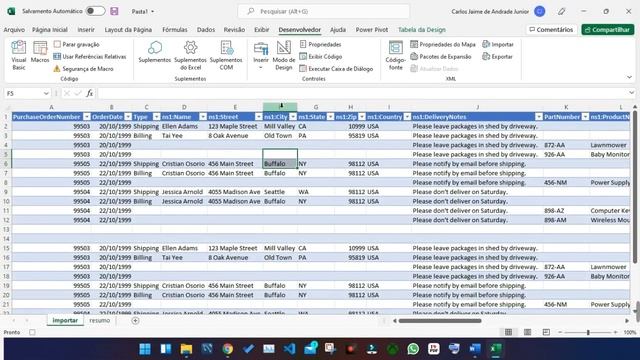Click Executar Caixa de Diálogo

336,69
